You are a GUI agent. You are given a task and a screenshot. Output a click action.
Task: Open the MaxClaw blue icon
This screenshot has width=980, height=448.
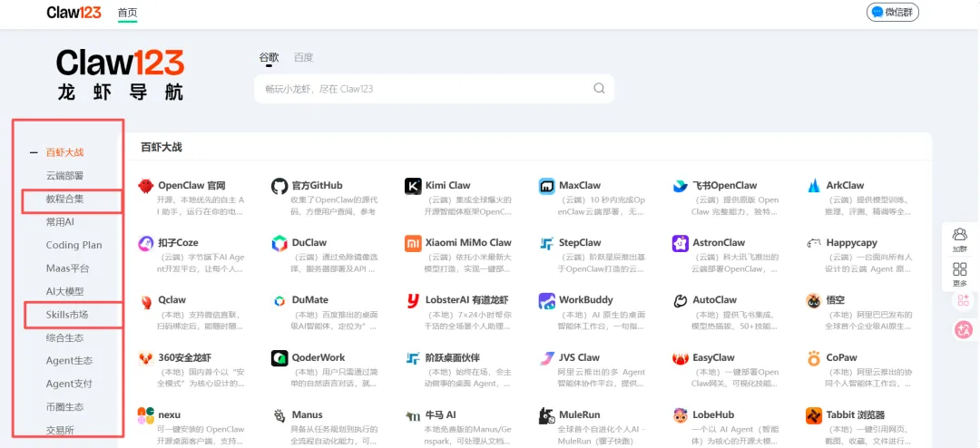click(x=547, y=186)
